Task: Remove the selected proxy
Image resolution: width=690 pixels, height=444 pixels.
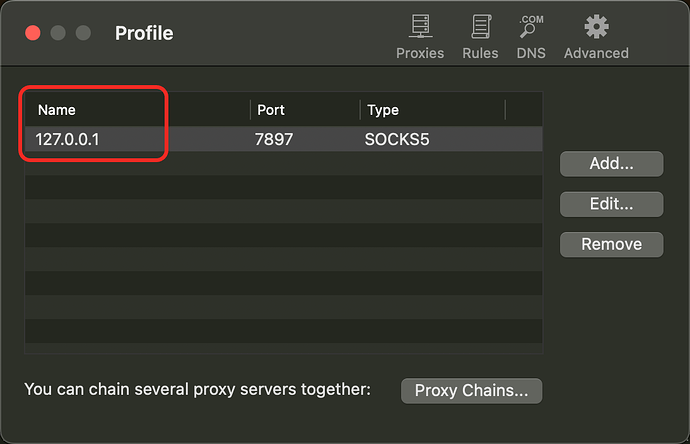Action: [x=611, y=245]
